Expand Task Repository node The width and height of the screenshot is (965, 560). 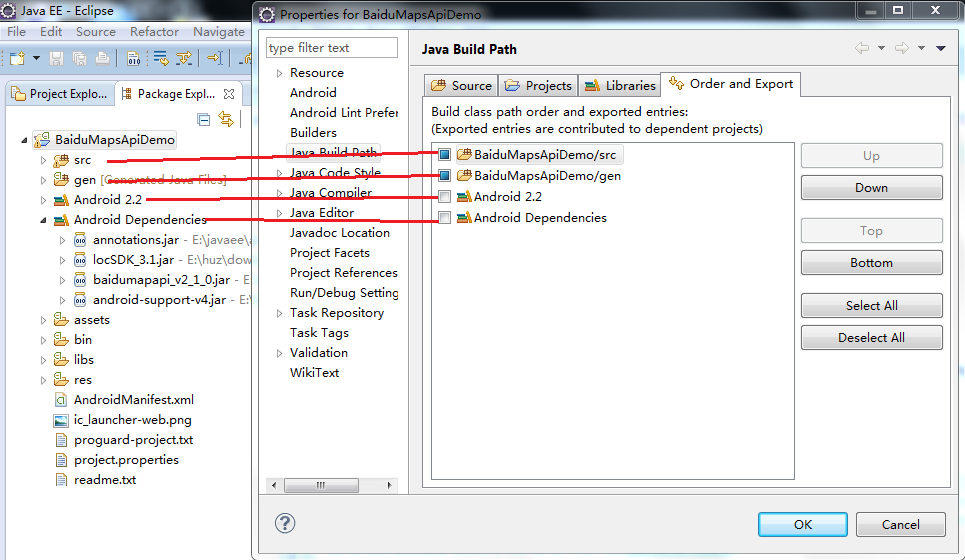tap(279, 313)
